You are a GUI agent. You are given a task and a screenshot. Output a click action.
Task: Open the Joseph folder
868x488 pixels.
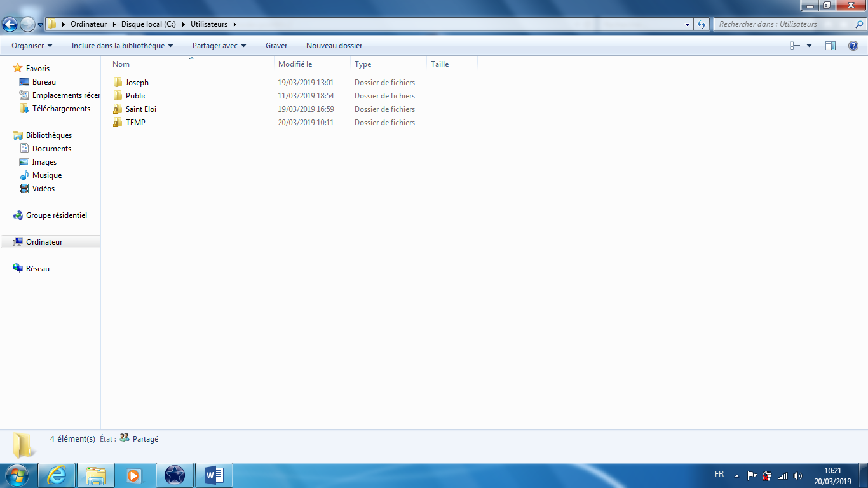point(137,83)
